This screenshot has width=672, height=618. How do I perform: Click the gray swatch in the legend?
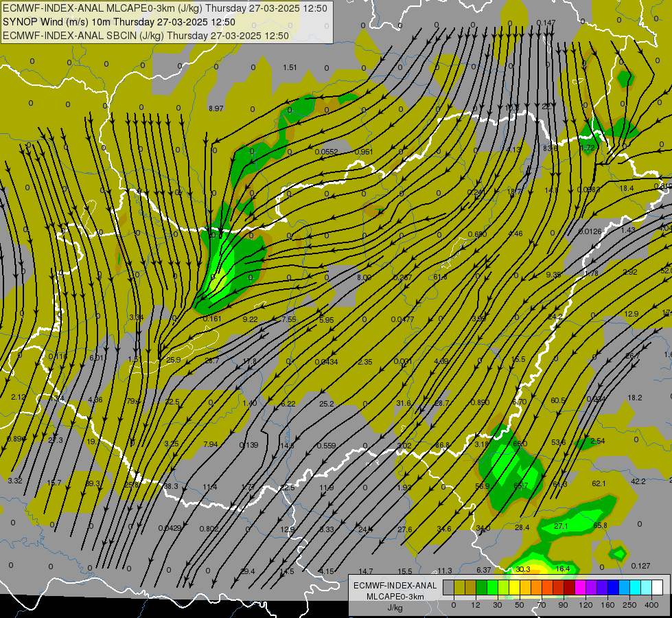click(449, 588)
